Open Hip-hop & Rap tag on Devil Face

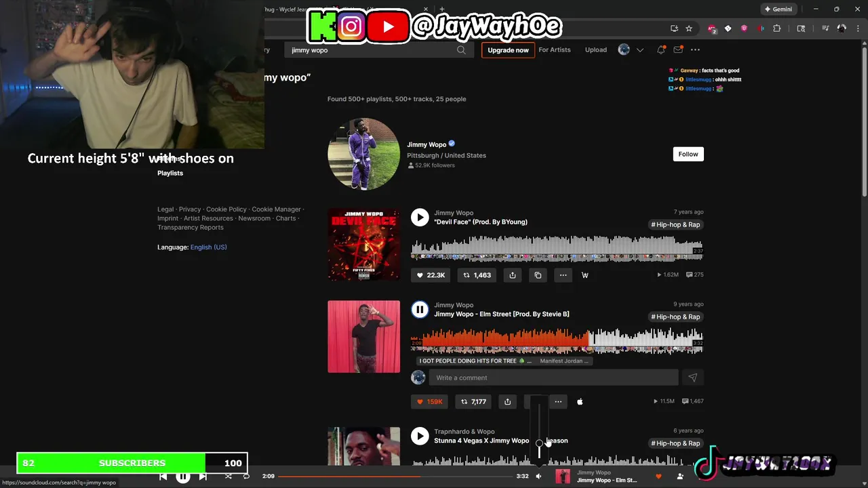[675, 224]
